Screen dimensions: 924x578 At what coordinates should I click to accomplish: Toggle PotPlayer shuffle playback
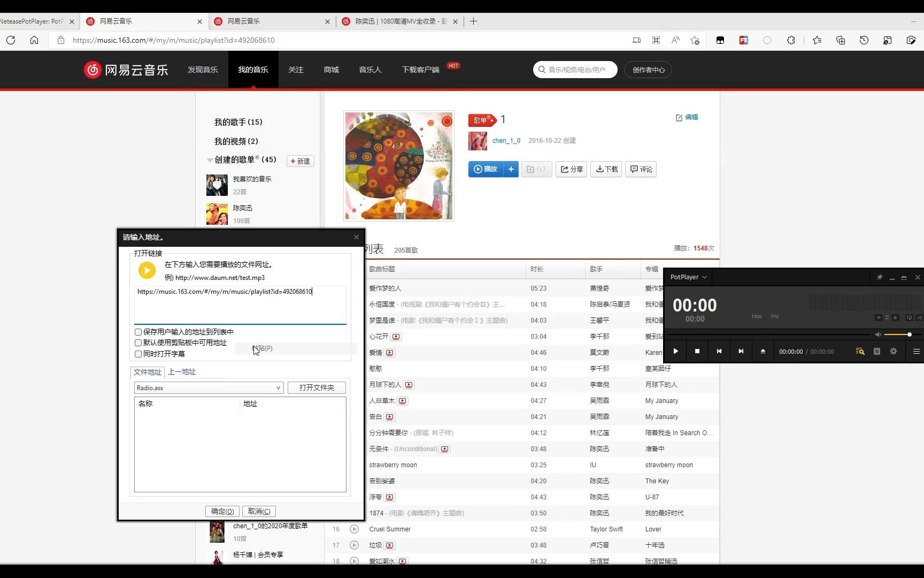pos(919,318)
